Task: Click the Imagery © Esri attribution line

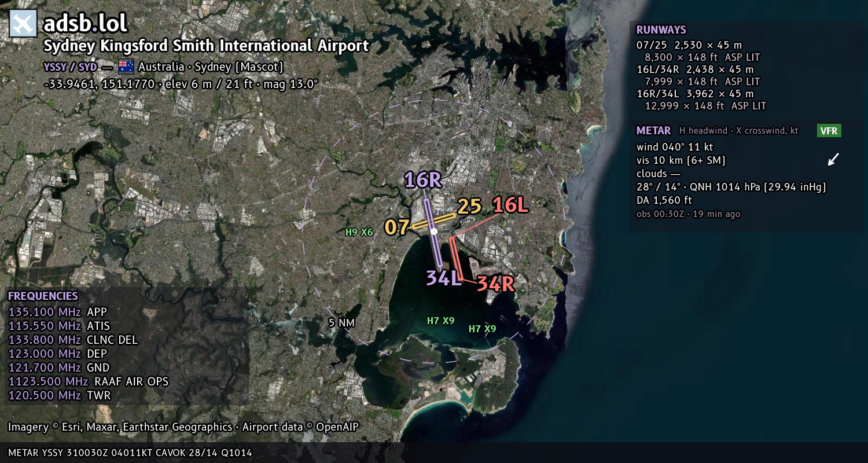Action: 183,427
